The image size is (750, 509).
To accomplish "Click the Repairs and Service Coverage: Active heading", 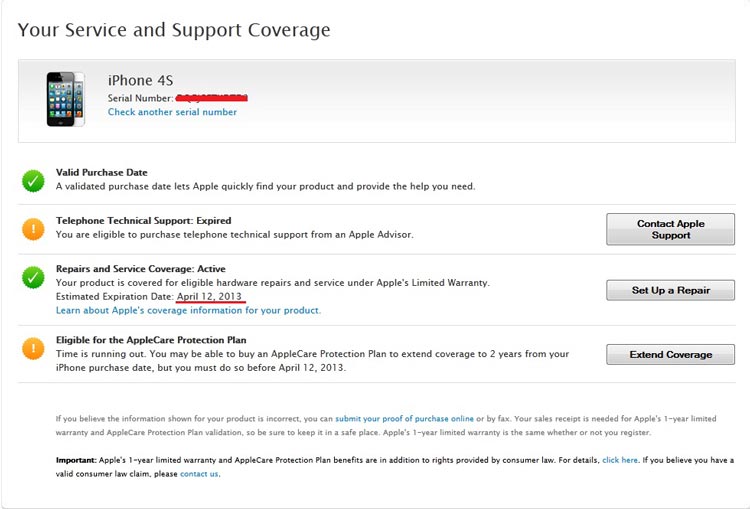I will (141, 269).
